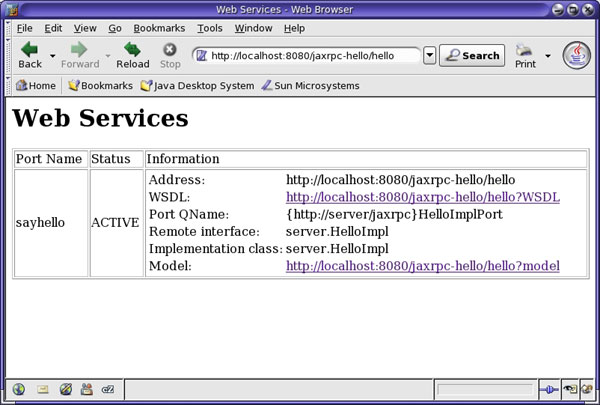Collapse the menu bar grippy handle
600x405 pixels.
(8, 28)
